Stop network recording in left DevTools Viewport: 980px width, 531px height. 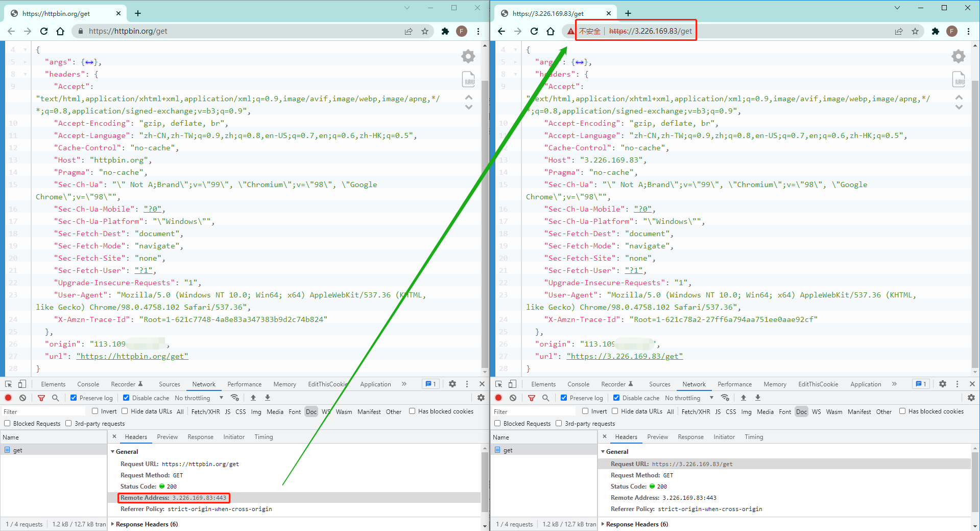8,398
